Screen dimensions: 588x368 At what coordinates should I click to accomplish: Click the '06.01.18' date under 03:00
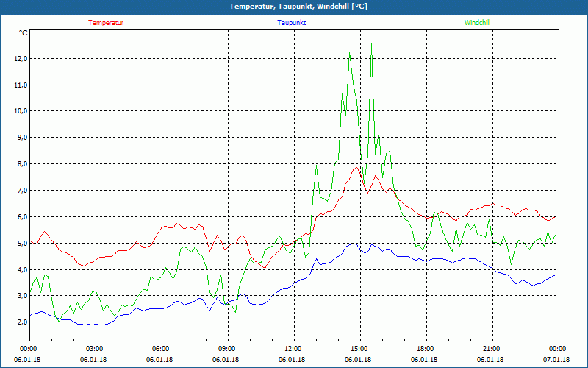click(93, 360)
